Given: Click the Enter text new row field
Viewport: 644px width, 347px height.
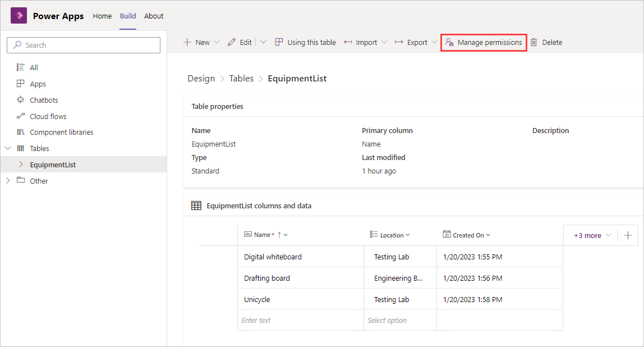Looking at the screenshot, I should (x=301, y=320).
